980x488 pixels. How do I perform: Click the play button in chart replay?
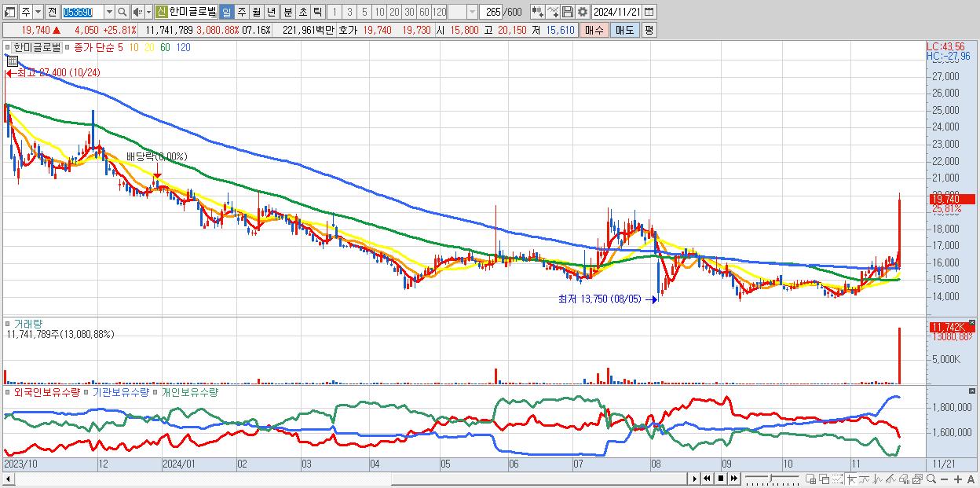tap(694, 479)
